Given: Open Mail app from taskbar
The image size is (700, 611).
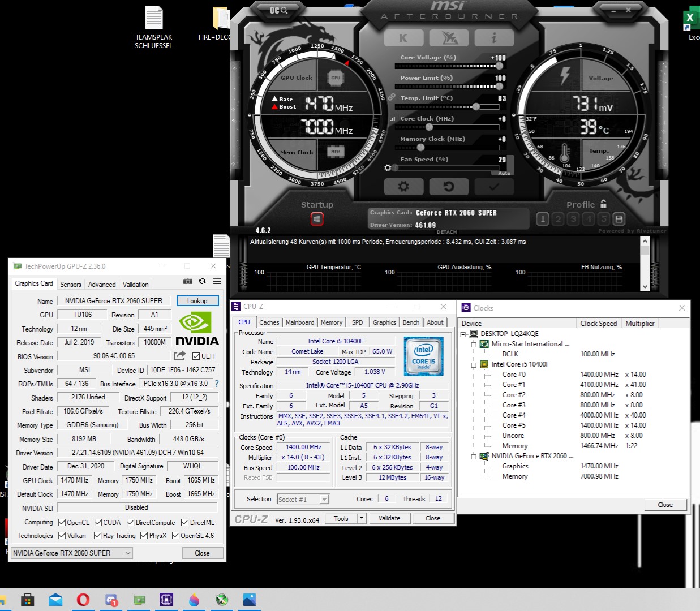Looking at the screenshot, I should [x=55, y=600].
